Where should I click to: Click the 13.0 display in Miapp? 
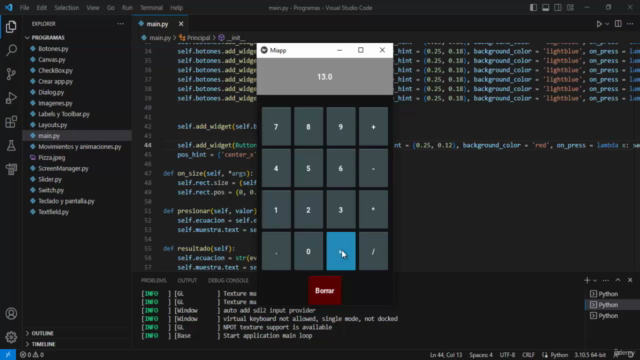pos(324,77)
